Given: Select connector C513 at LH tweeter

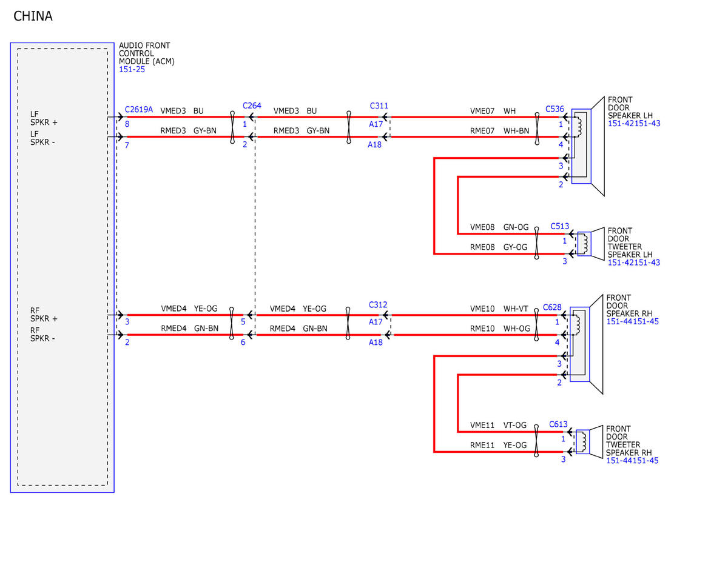Looking at the screenshot, I should click(x=560, y=226).
